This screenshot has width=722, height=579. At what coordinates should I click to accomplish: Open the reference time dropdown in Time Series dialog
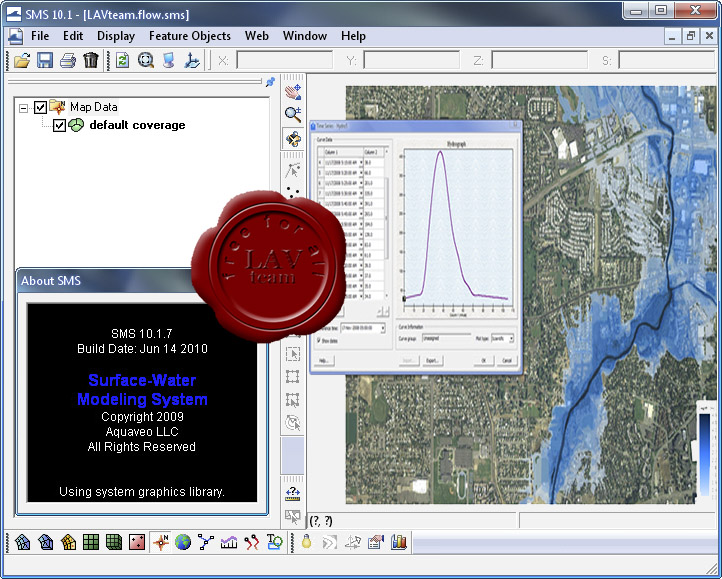[x=382, y=328]
